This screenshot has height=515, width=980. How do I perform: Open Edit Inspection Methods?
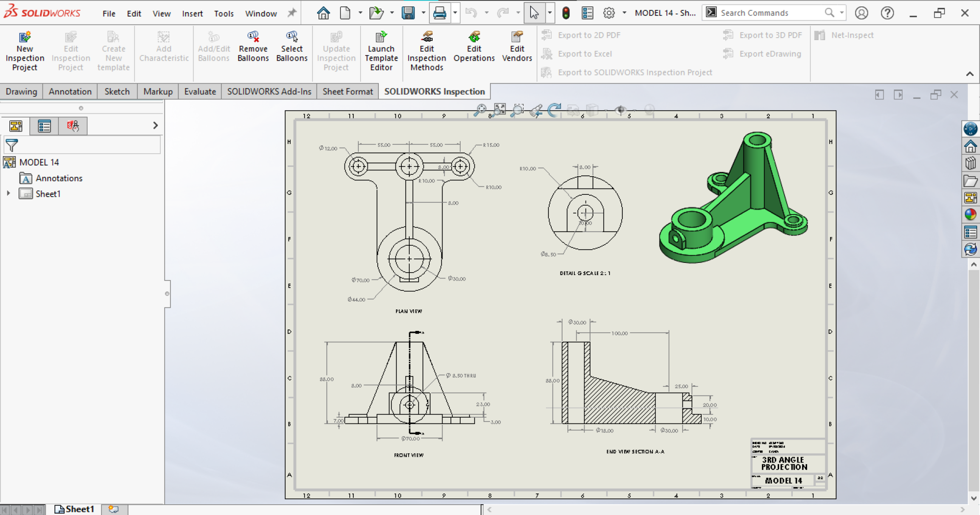pos(426,50)
